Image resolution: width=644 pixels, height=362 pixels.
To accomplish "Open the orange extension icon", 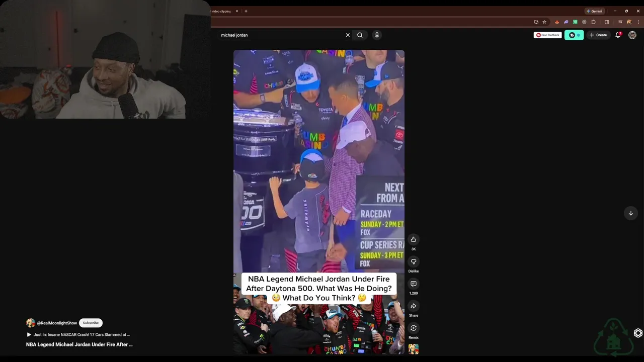I will [557, 22].
